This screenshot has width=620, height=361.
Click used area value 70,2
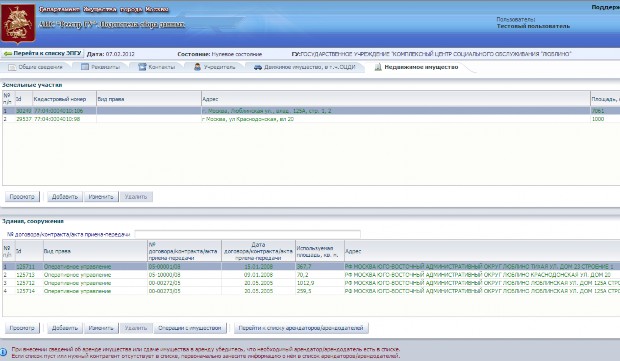(x=302, y=274)
